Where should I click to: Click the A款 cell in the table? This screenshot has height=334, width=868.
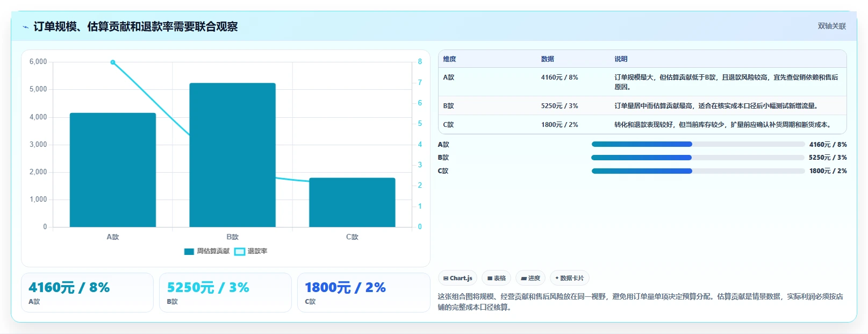[x=448, y=77]
